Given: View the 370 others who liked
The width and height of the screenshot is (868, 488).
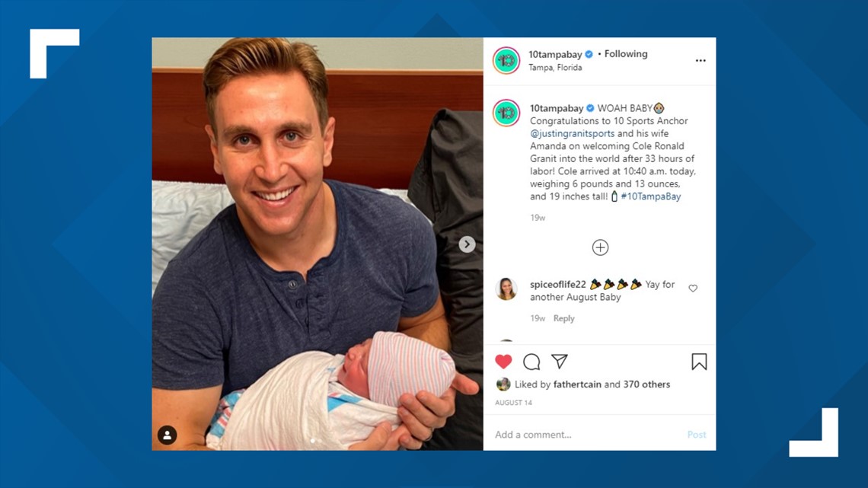Looking at the screenshot, I should pyautogui.click(x=646, y=384).
